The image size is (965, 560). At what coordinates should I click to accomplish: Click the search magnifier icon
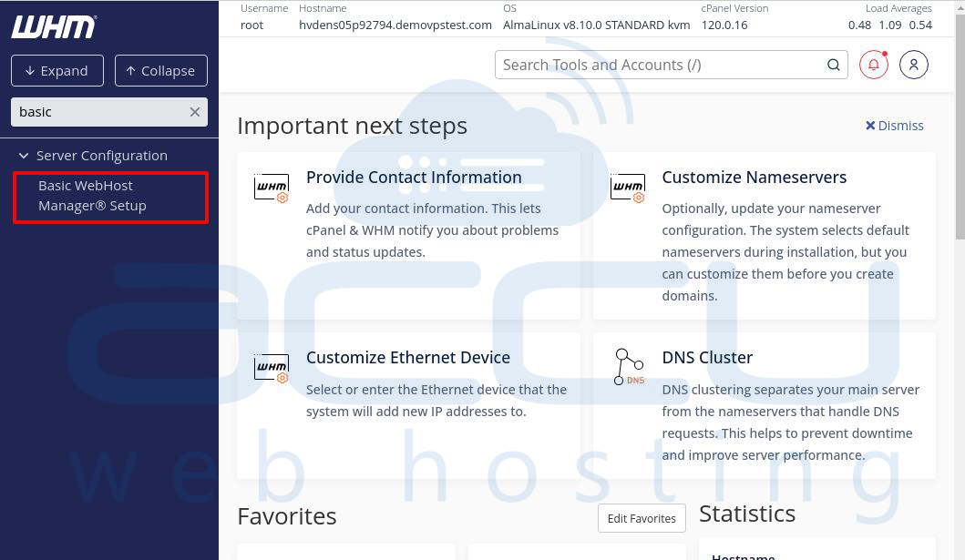833,65
